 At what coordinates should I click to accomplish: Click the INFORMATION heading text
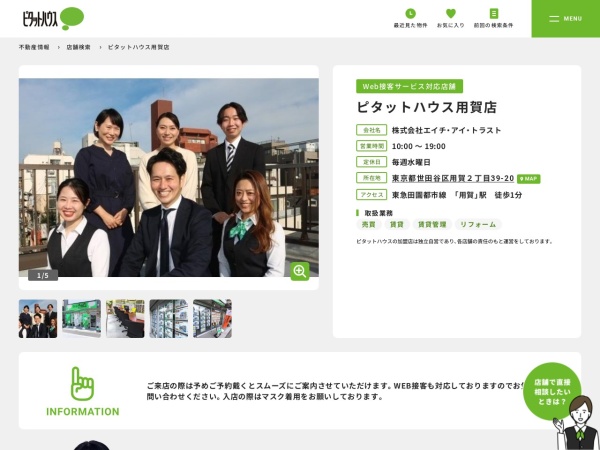coord(83,412)
